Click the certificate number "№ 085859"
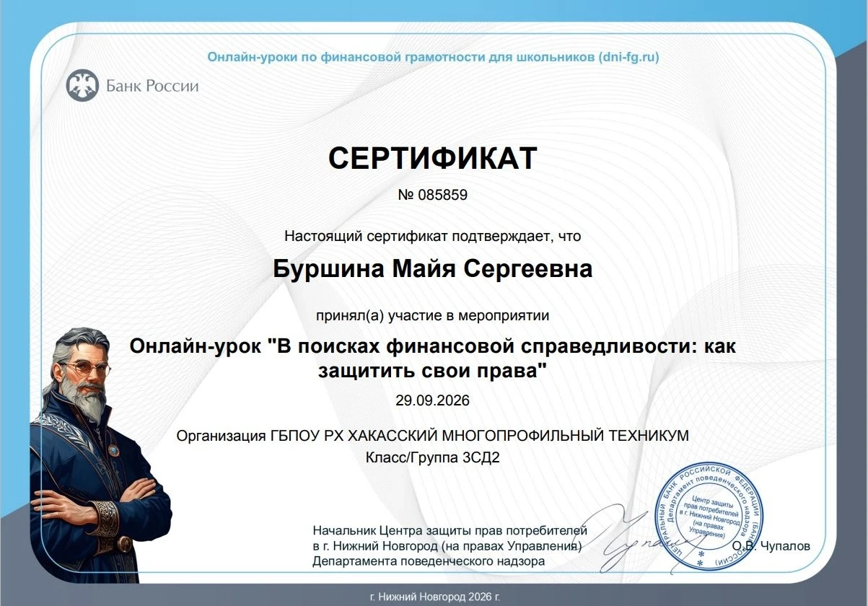This screenshot has width=868, height=606. (x=433, y=195)
